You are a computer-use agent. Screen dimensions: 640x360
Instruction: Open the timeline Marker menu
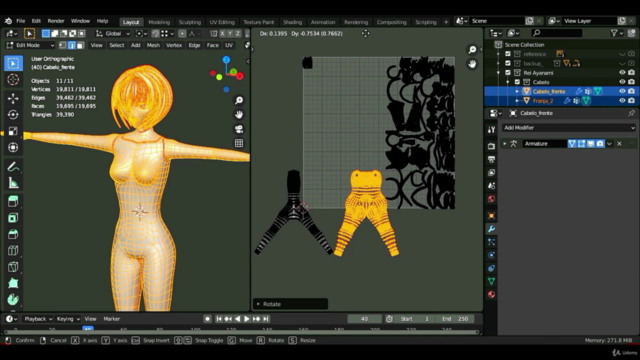click(111, 319)
